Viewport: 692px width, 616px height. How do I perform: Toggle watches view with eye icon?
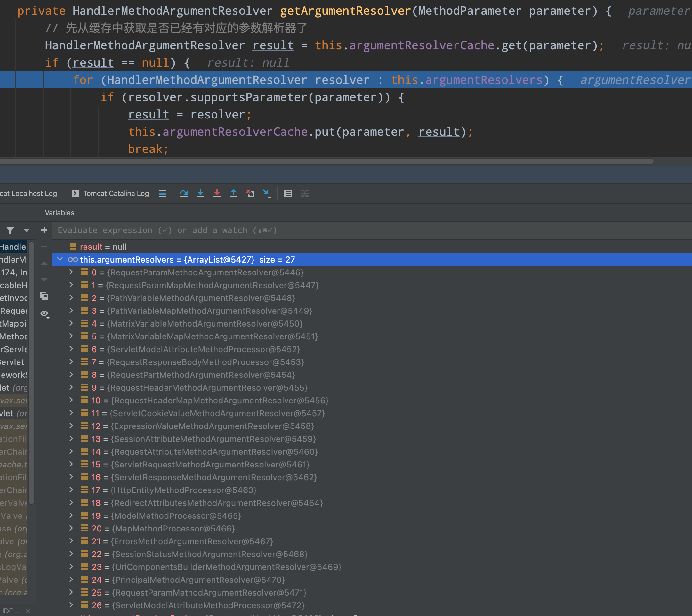pyautogui.click(x=44, y=313)
